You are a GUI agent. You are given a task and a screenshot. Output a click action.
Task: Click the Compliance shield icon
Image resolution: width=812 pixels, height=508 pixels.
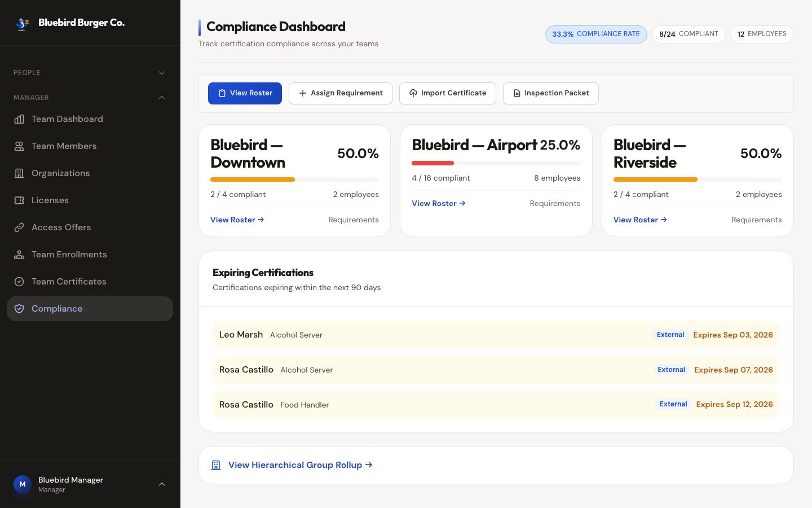19,309
